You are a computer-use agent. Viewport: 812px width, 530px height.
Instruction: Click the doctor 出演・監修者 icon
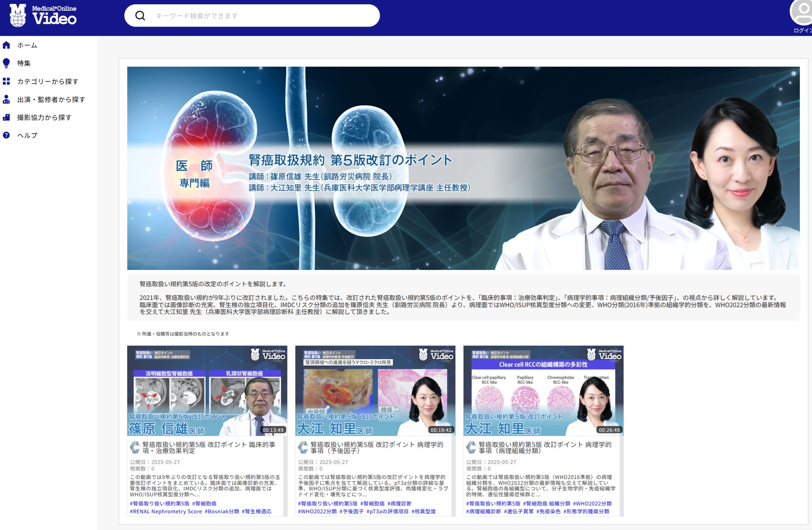coord(6,99)
